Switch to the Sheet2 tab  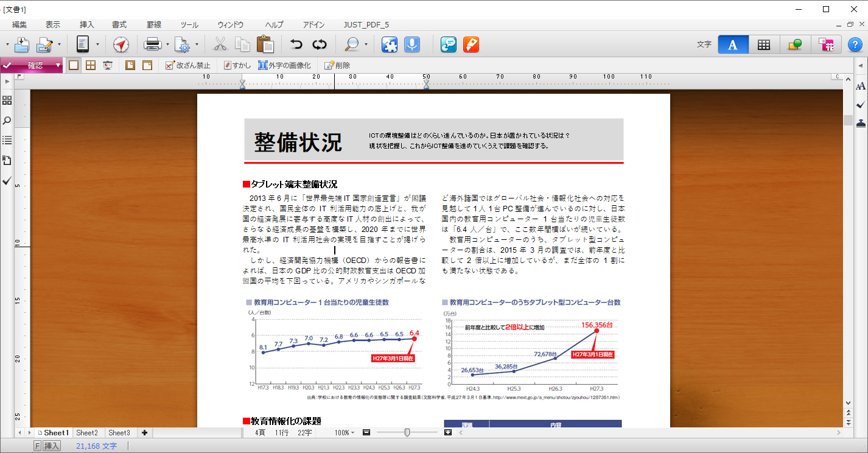pyautogui.click(x=87, y=433)
